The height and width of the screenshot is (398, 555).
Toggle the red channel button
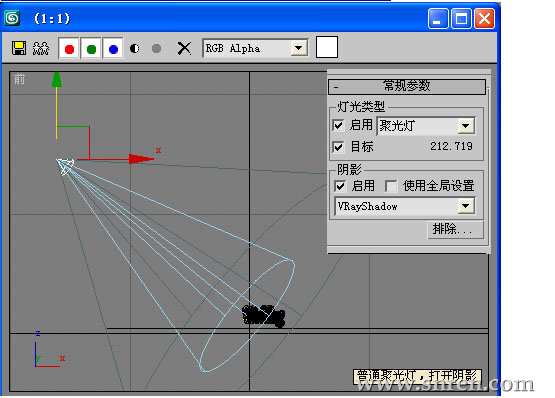[69, 49]
